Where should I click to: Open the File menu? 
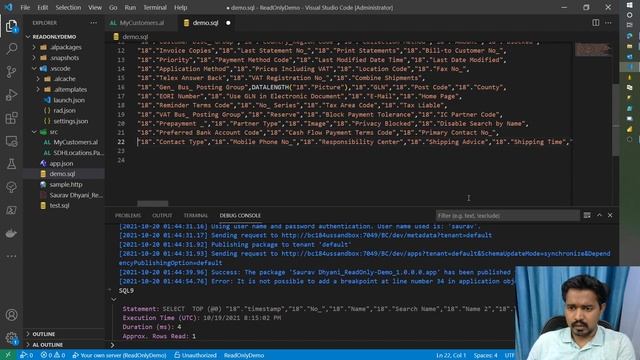tap(25, 7)
